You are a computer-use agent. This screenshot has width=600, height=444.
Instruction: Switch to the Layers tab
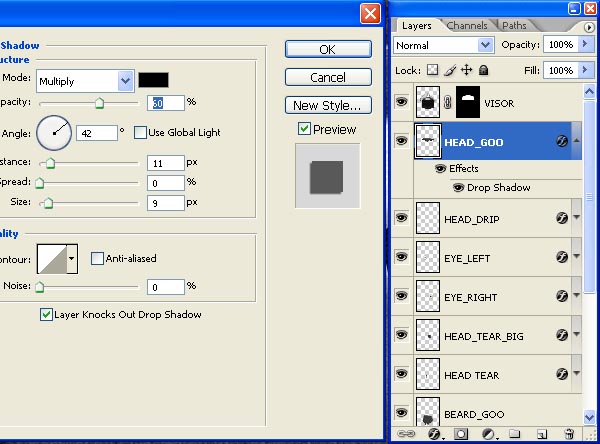(x=417, y=26)
